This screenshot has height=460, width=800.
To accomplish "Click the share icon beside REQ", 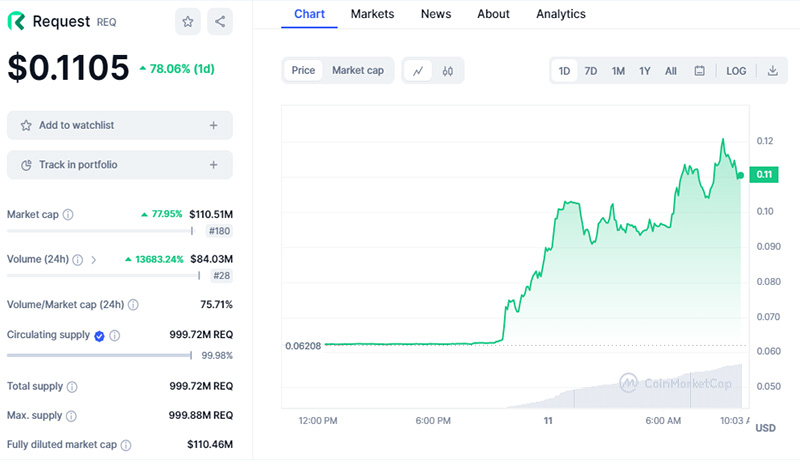I will (220, 21).
